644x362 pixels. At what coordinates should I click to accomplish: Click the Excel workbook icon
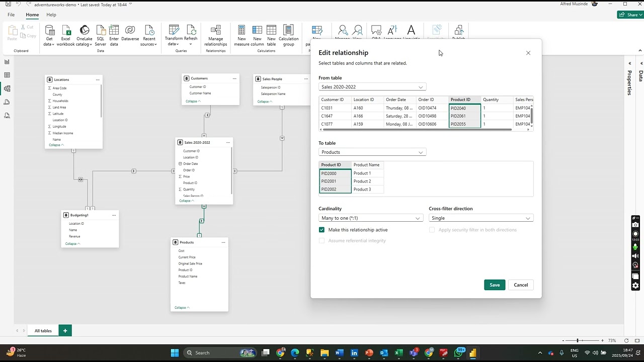[x=65, y=36]
